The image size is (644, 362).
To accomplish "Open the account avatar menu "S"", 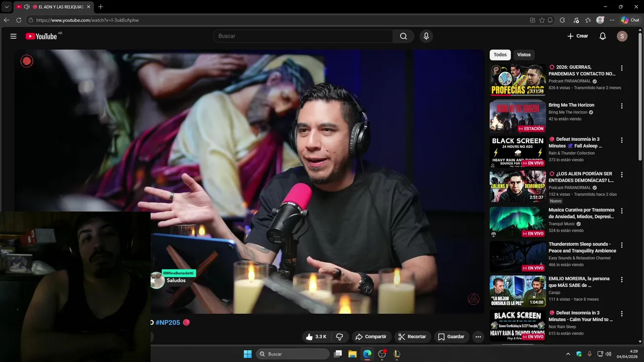I will (x=622, y=36).
